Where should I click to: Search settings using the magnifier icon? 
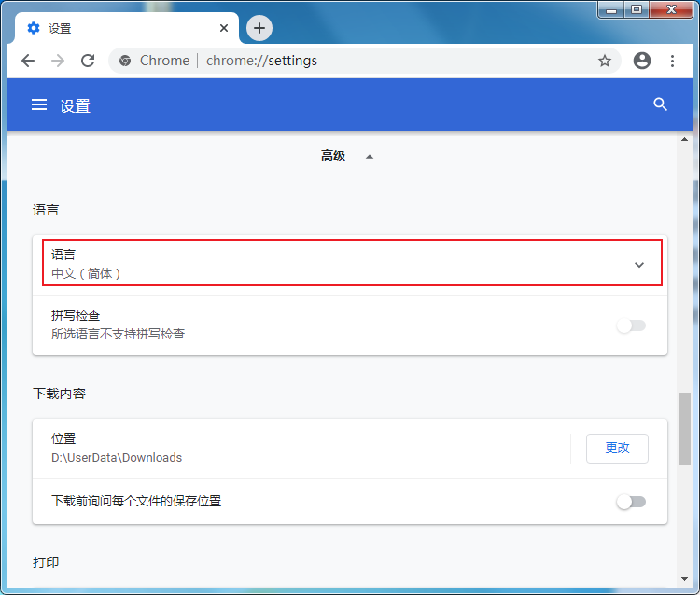660,104
